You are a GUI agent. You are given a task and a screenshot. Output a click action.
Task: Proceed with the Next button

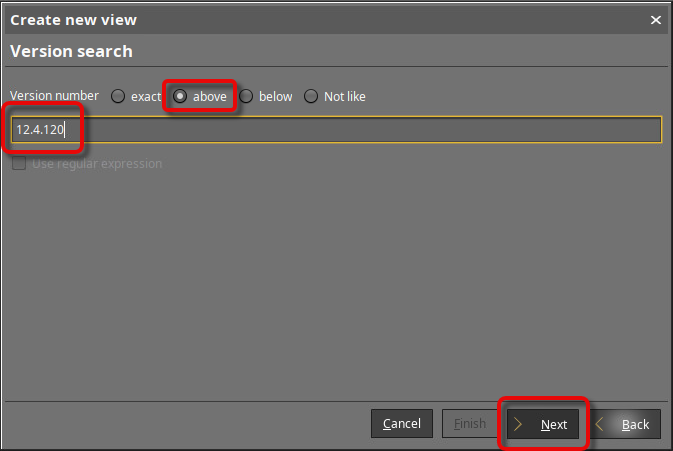pos(543,424)
